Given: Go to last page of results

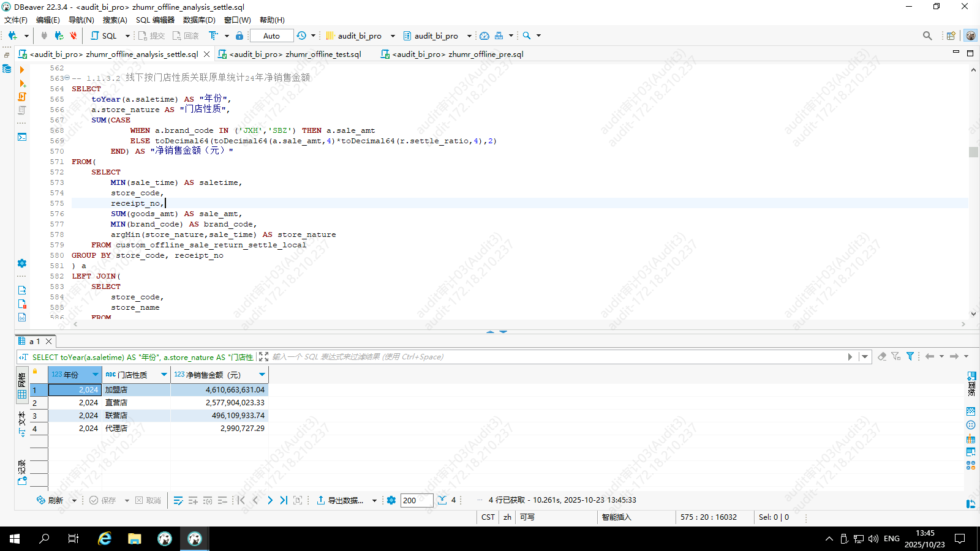Looking at the screenshot, I should [x=284, y=500].
